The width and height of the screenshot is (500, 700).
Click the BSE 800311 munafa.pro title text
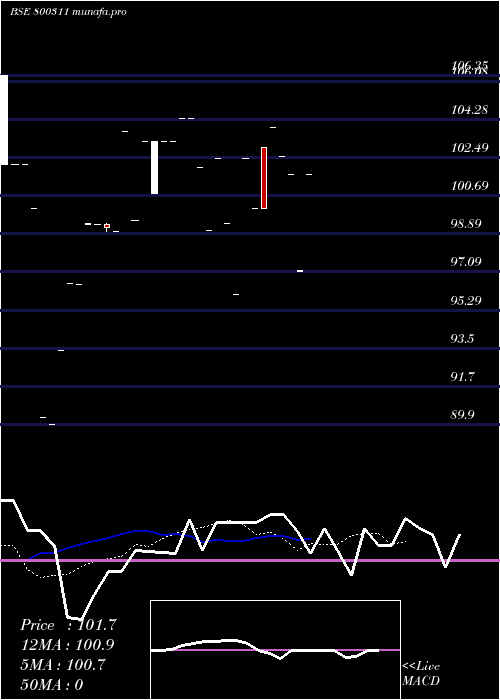click(x=68, y=12)
